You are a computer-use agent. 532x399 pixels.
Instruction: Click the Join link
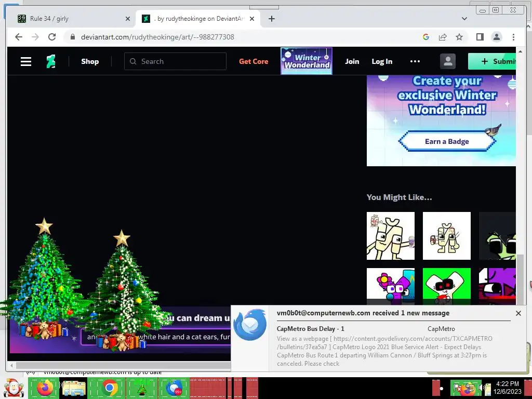352,61
